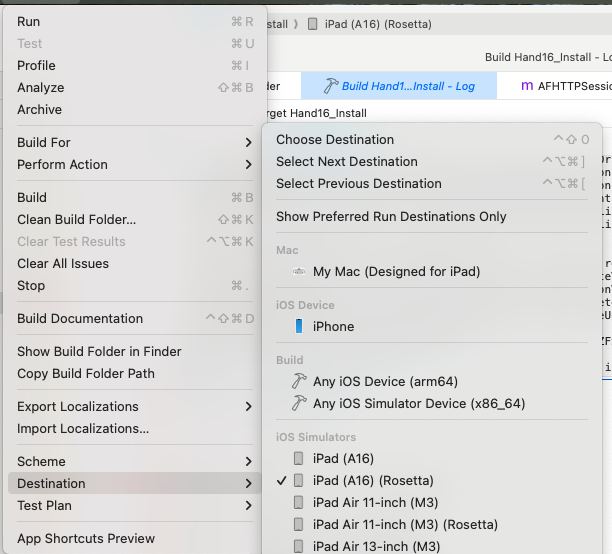
Task: Pick iPad Air 13-inch (M3) simulator
Action: click(x=432, y=546)
